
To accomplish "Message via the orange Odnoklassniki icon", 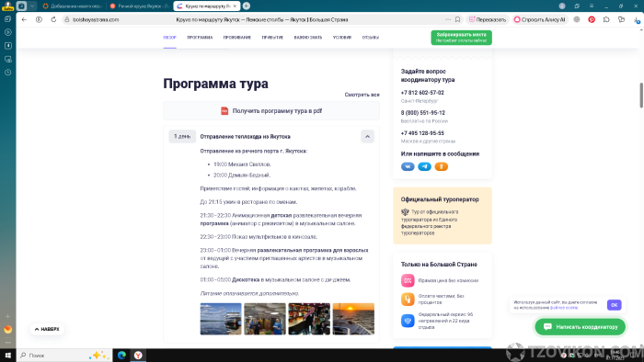I will (x=441, y=166).
